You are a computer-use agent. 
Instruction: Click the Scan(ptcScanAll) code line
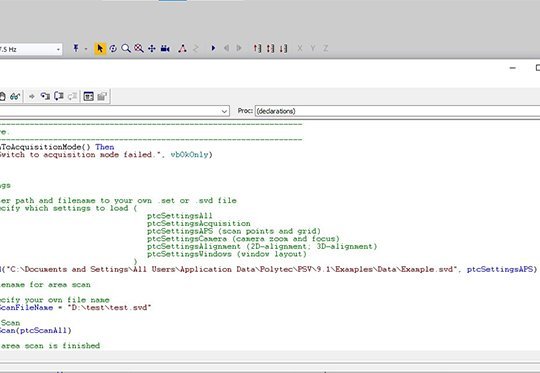point(35,330)
